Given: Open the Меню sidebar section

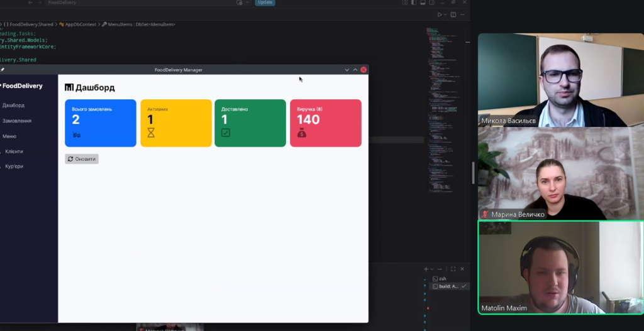Looking at the screenshot, I should coord(9,136).
